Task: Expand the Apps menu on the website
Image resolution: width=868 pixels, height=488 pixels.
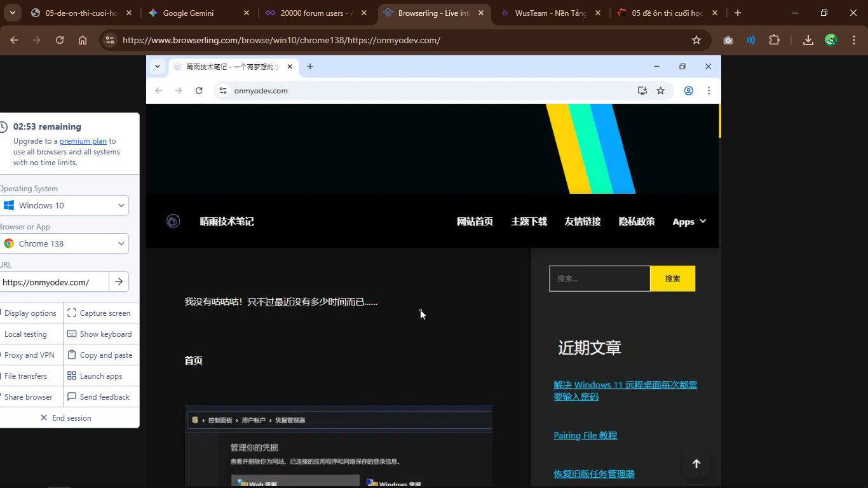Action: click(689, 222)
